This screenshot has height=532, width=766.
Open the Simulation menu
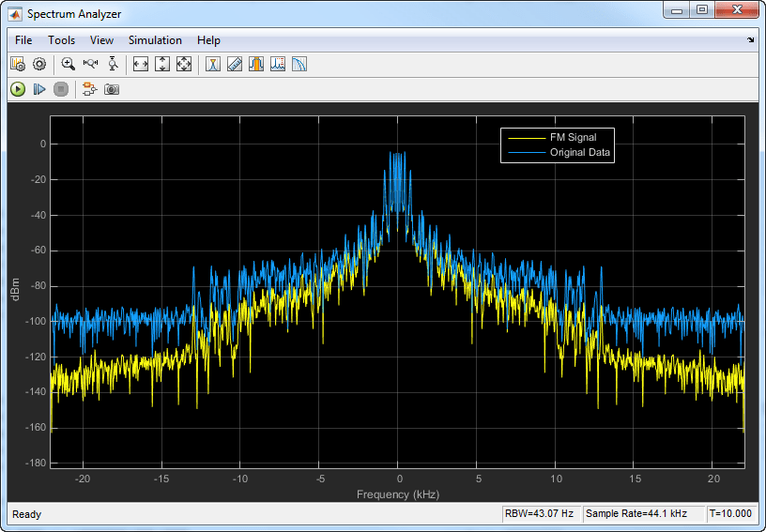point(155,40)
